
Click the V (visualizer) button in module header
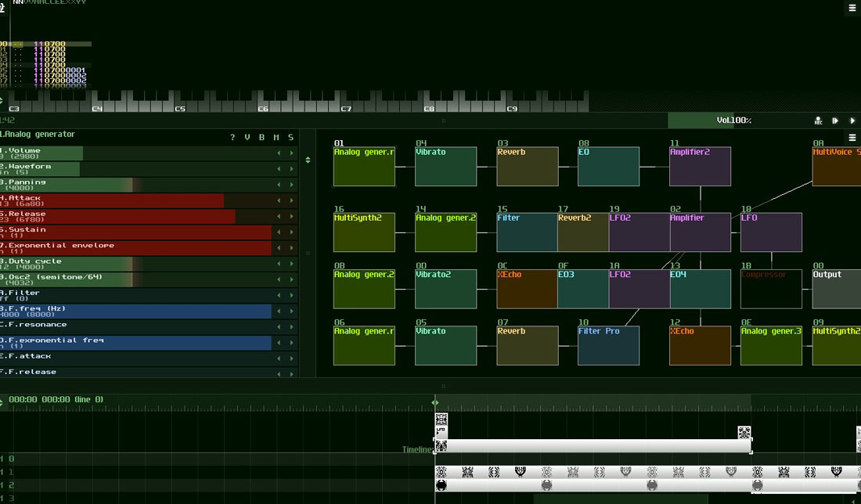tap(247, 138)
